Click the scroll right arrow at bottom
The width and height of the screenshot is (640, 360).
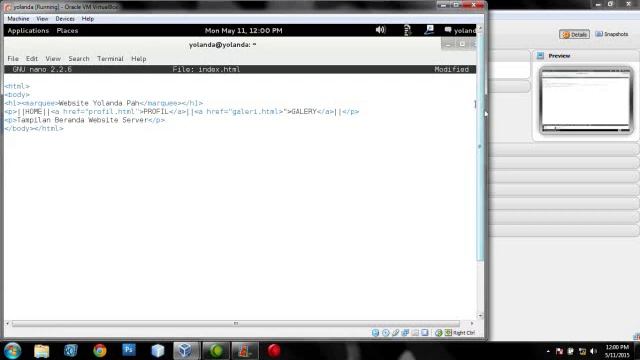472,324
